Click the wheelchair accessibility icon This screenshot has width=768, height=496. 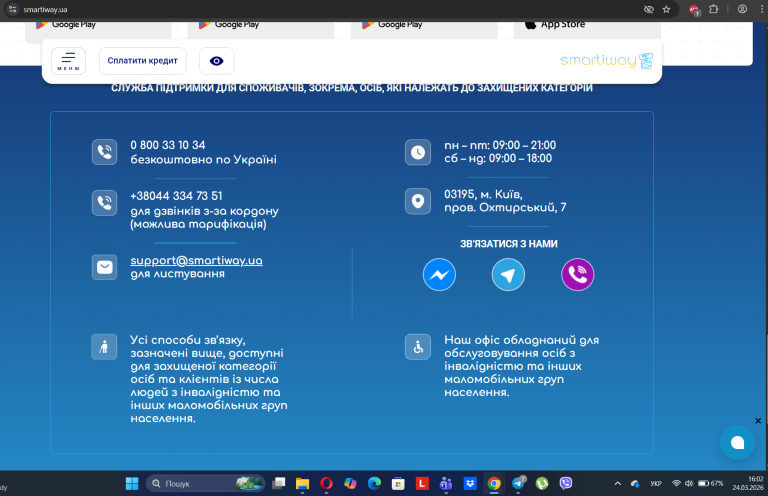click(x=418, y=347)
